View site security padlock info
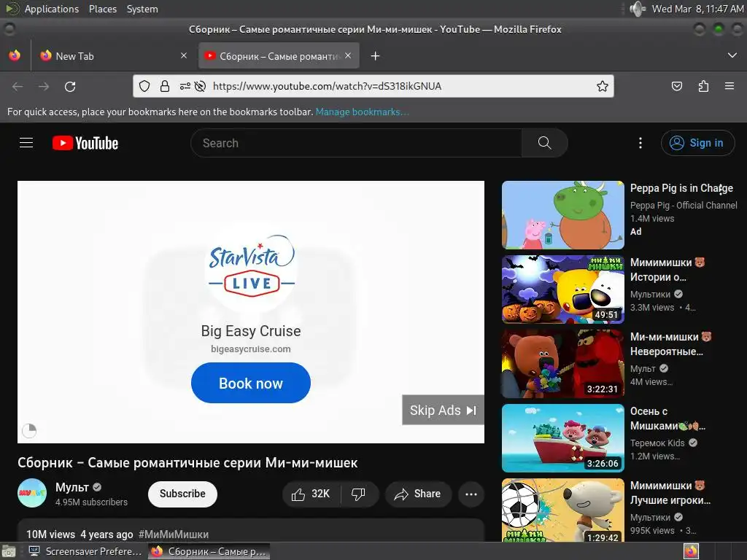Screen dimensions: 747x560 [x=165, y=86]
